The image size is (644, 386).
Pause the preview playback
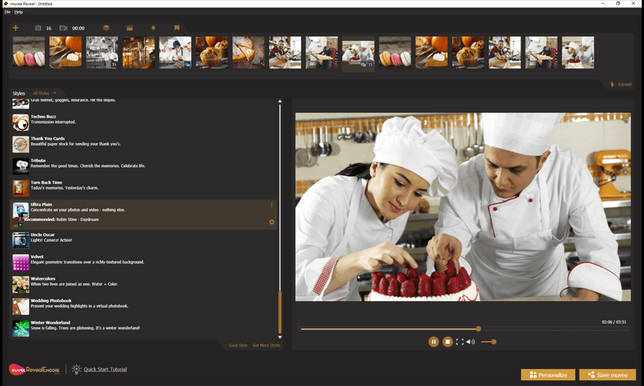point(433,342)
